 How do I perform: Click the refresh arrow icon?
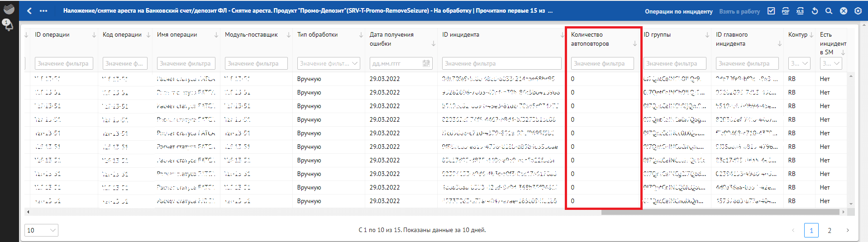[x=815, y=11]
